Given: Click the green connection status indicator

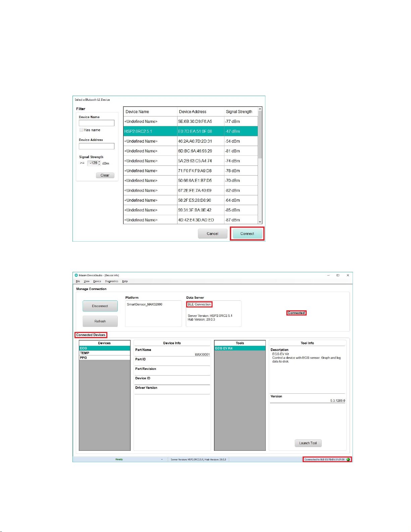Looking at the screenshot, I should pos(348,460).
